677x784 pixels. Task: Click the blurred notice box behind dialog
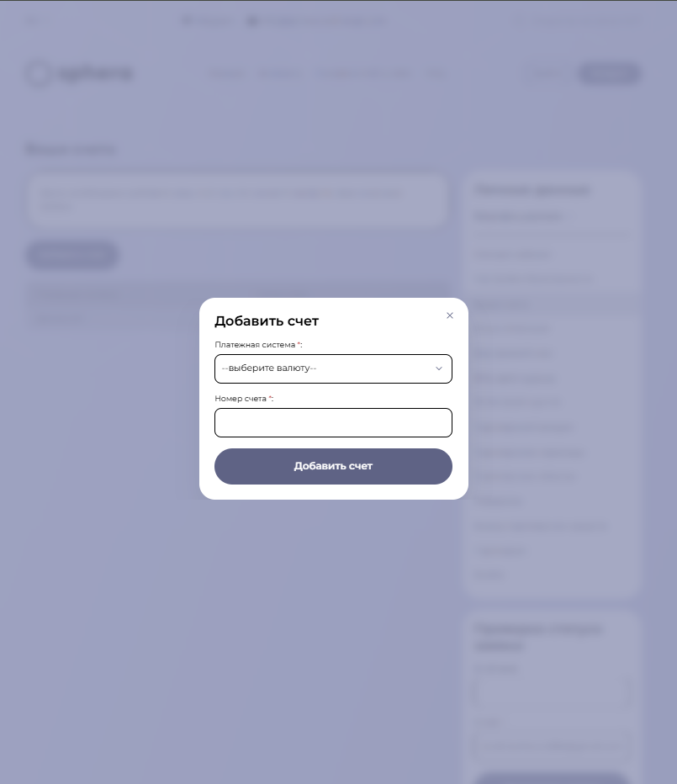coord(235,200)
